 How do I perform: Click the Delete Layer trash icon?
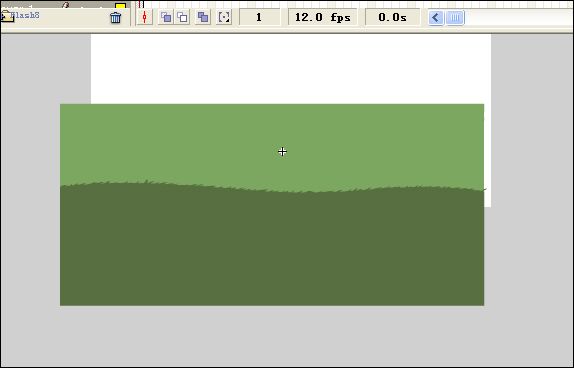pyautogui.click(x=116, y=17)
